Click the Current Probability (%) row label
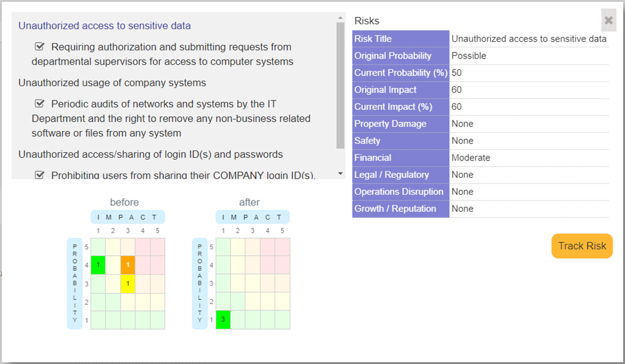625x364 pixels. click(400, 72)
